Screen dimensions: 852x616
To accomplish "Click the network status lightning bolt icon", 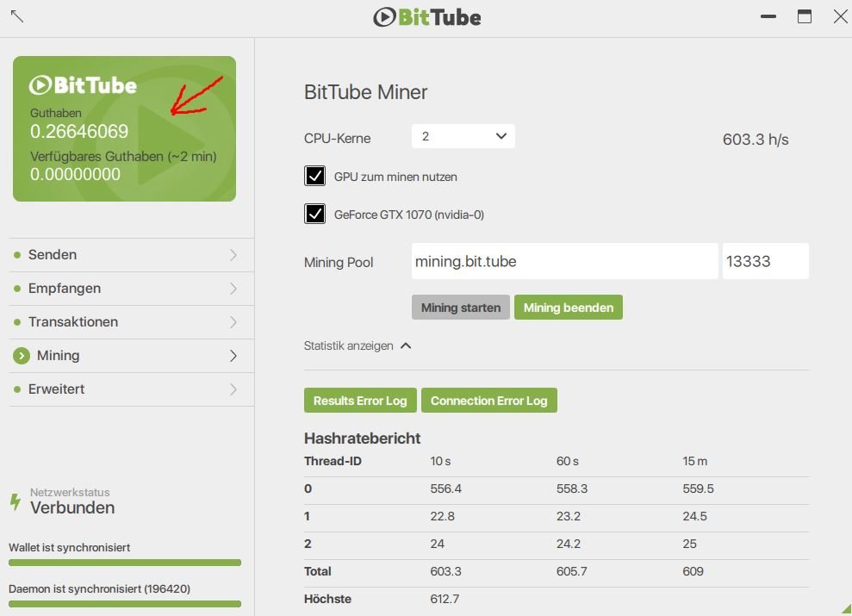I will tap(16, 501).
